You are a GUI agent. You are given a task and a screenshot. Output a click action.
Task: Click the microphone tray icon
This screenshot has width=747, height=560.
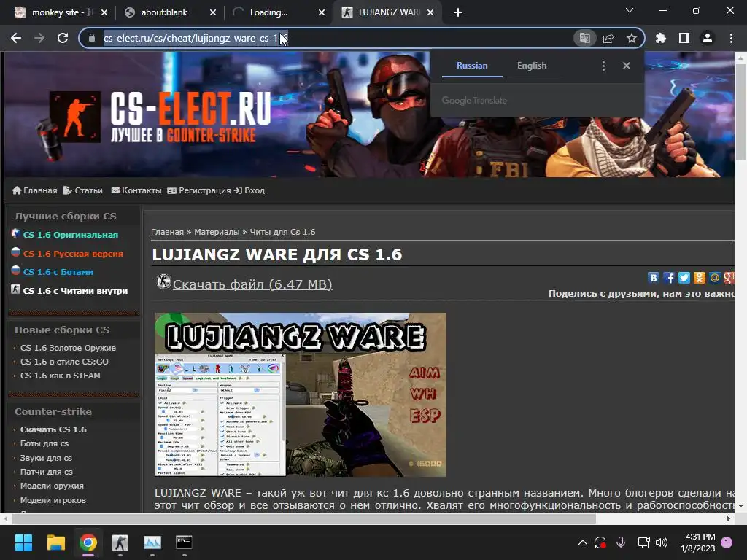(x=621, y=542)
